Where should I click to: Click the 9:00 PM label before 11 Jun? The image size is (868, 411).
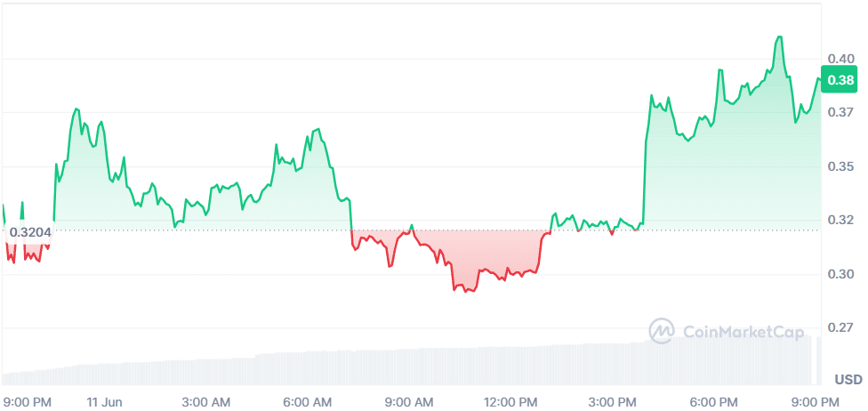28,401
